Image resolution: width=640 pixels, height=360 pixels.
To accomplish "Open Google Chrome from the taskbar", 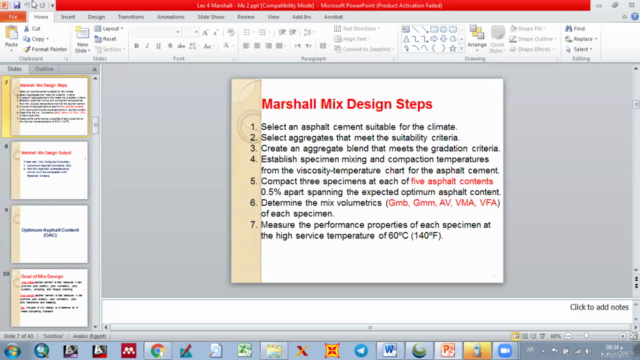I will (x=158, y=351).
